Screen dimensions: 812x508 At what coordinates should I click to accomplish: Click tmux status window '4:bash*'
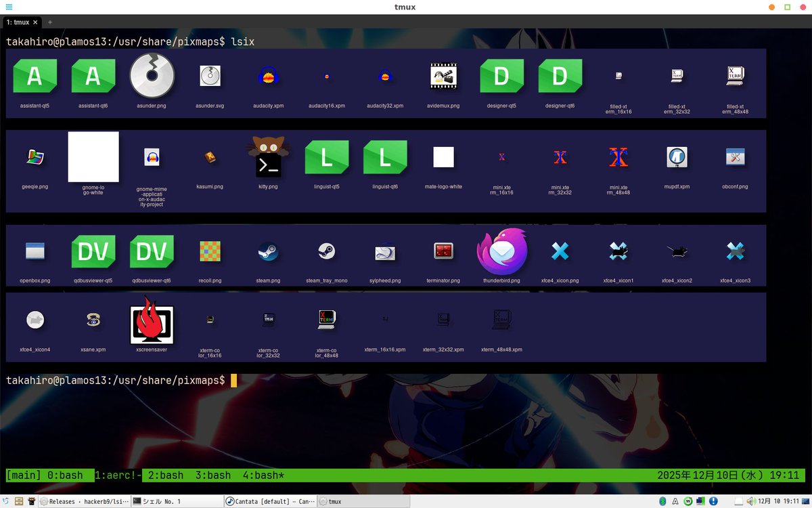click(x=263, y=475)
